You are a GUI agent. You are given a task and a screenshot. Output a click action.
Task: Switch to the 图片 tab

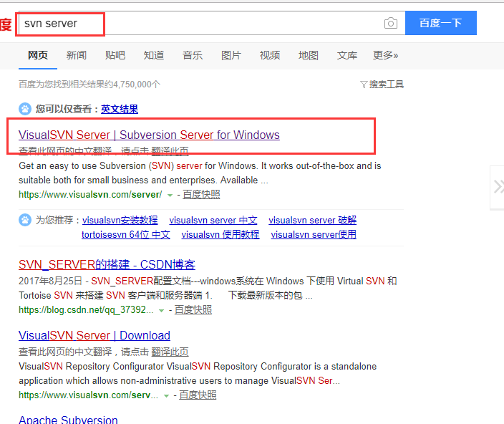tap(231, 55)
